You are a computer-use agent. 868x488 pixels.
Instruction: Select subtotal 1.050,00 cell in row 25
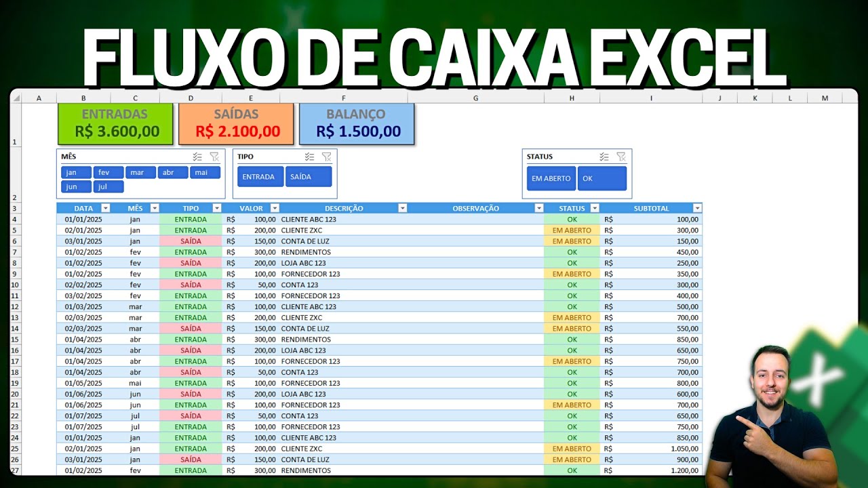point(651,449)
